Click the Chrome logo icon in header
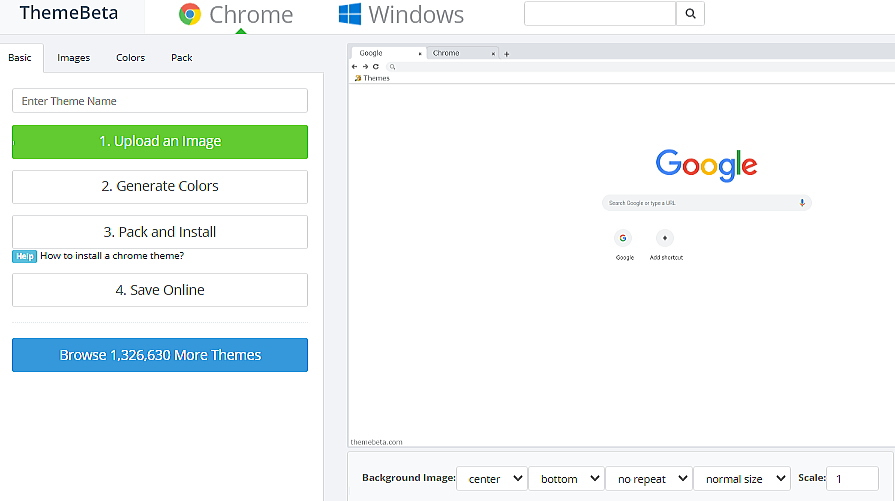The height and width of the screenshot is (501, 895). tap(190, 14)
